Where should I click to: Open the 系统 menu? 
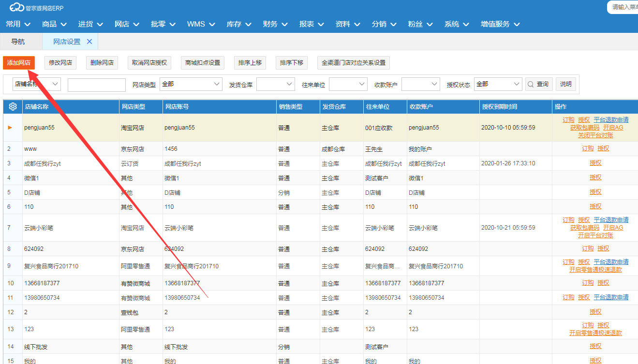tap(457, 24)
